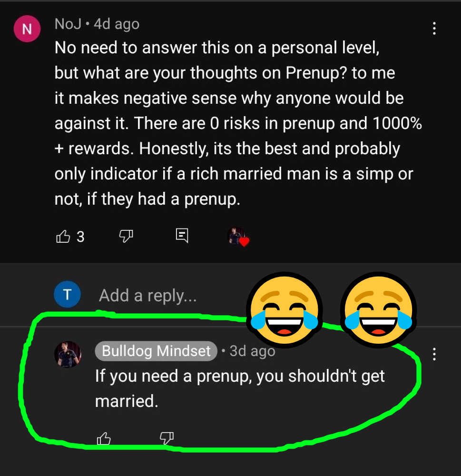Click the creator heart badge on NoJ's comment
Image resolution: width=461 pixels, height=476 pixels.
click(x=238, y=237)
